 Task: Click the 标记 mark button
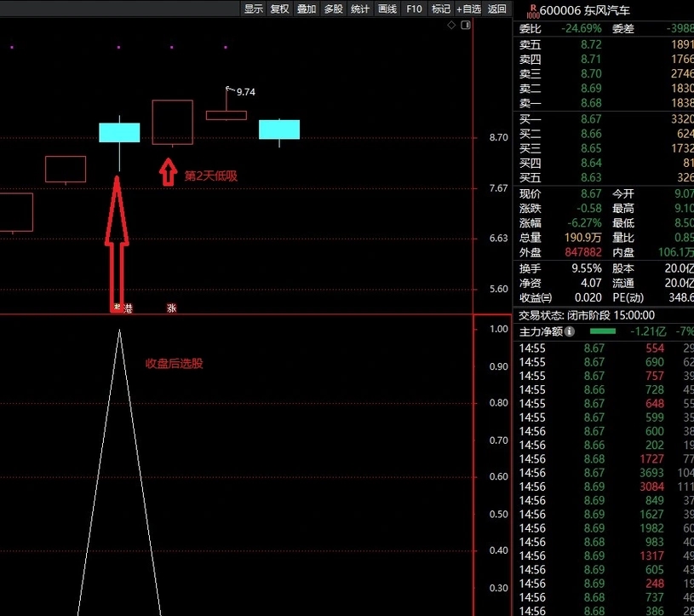pos(440,9)
